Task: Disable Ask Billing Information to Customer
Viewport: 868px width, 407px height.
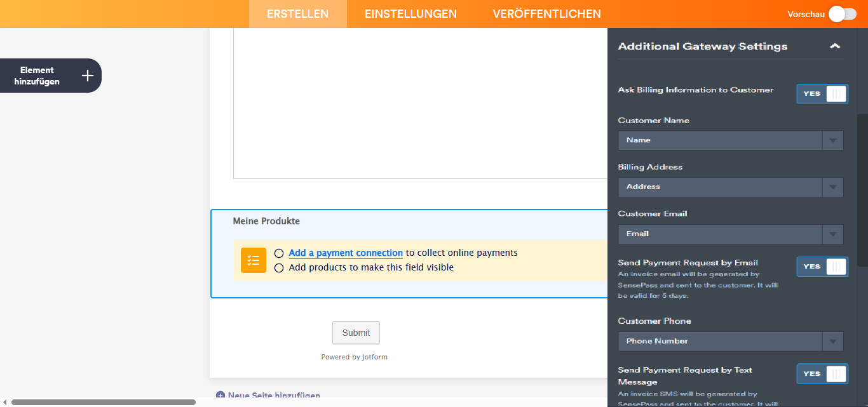Action: click(x=822, y=93)
